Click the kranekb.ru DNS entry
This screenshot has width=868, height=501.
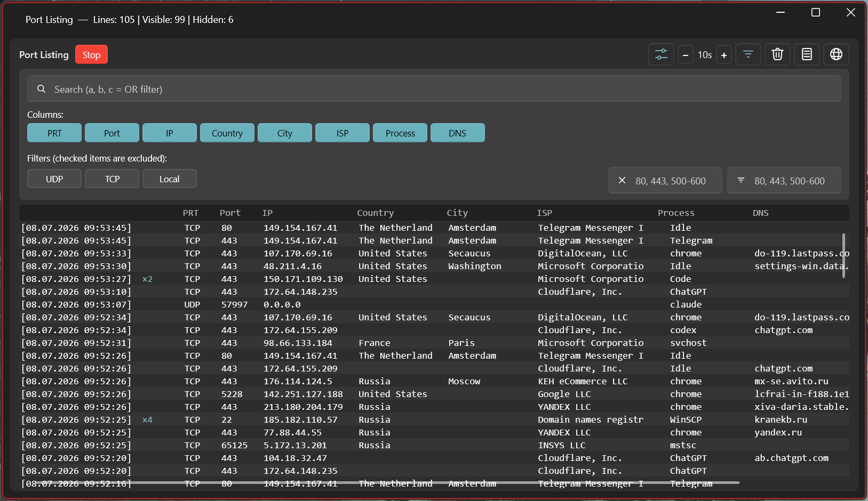pyautogui.click(x=781, y=419)
